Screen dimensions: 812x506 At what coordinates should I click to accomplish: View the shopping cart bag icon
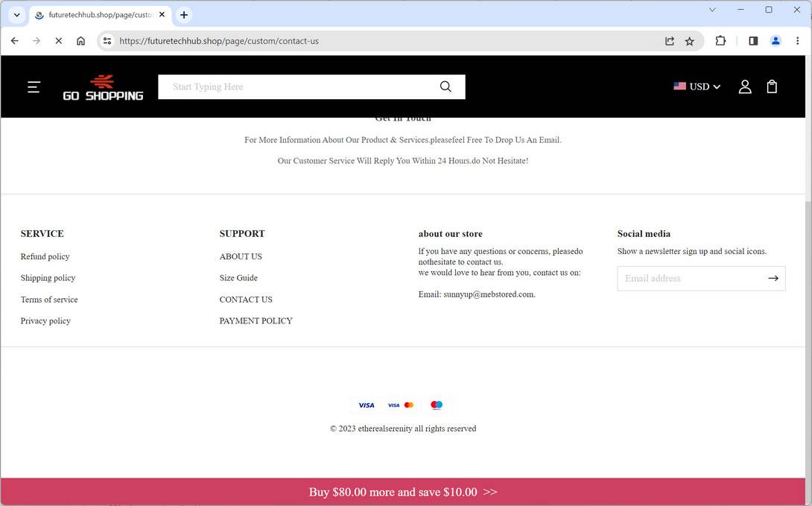point(772,86)
